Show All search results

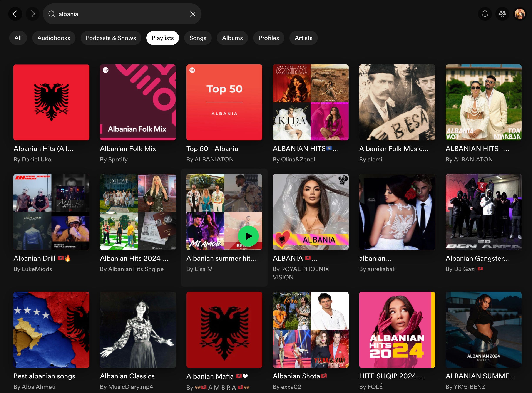click(x=18, y=38)
